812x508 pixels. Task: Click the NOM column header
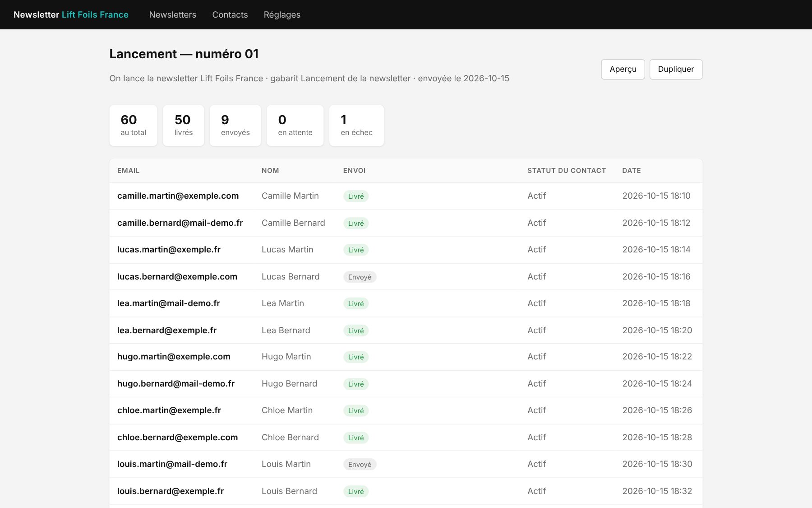tap(270, 171)
